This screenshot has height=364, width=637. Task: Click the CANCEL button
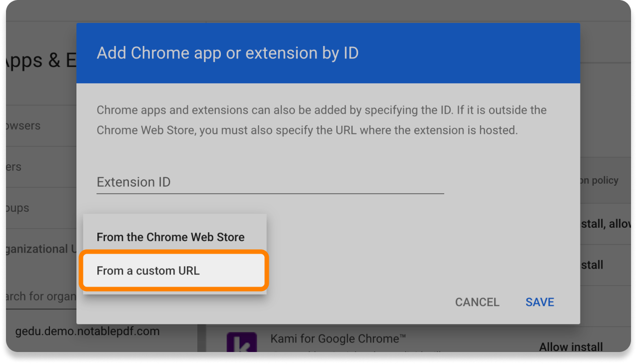[477, 302]
